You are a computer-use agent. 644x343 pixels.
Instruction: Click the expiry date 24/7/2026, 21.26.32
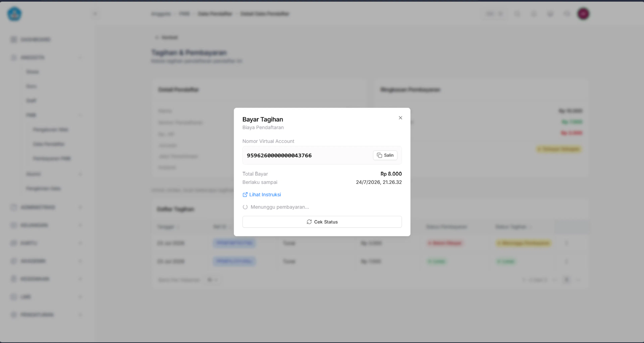[x=379, y=182]
